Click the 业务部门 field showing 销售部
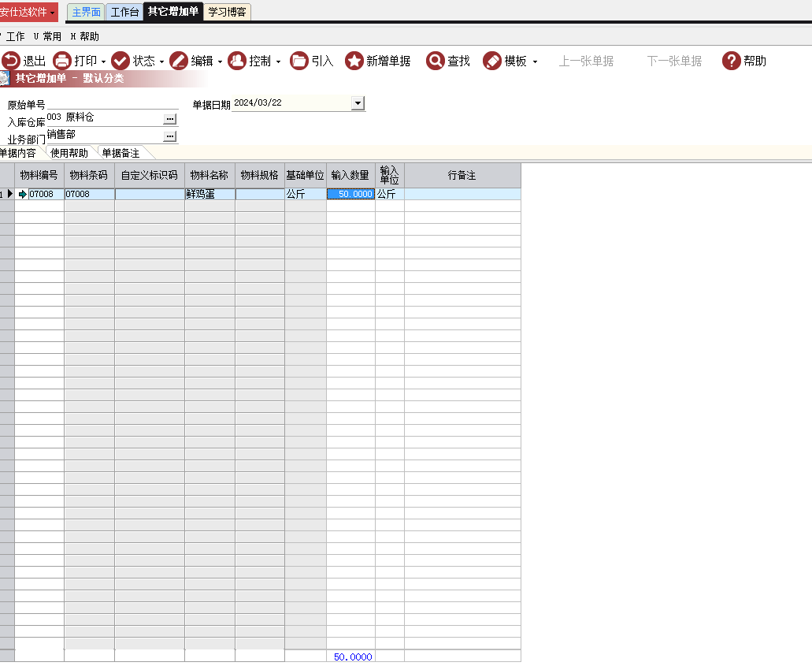Viewport: 812px width, 666px height. pos(105,136)
